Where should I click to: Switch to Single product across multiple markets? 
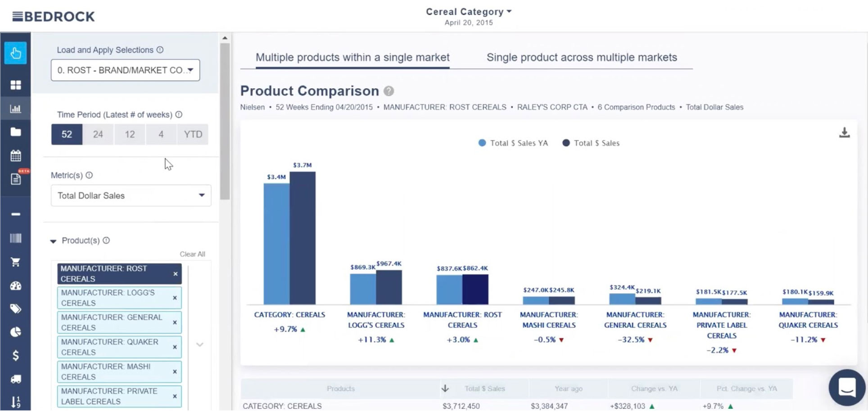582,58
